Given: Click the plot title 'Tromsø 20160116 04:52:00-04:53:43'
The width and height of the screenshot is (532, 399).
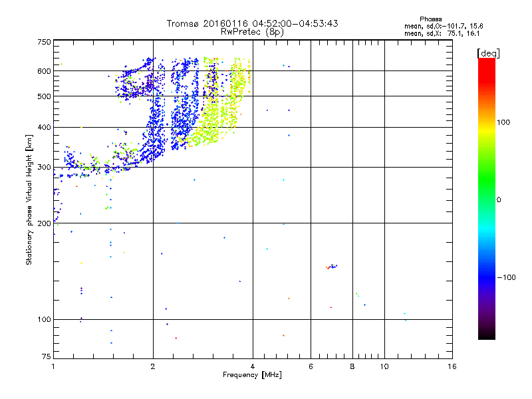Looking at the screenshot, I should pyautogui.click(x=252, y=23).
